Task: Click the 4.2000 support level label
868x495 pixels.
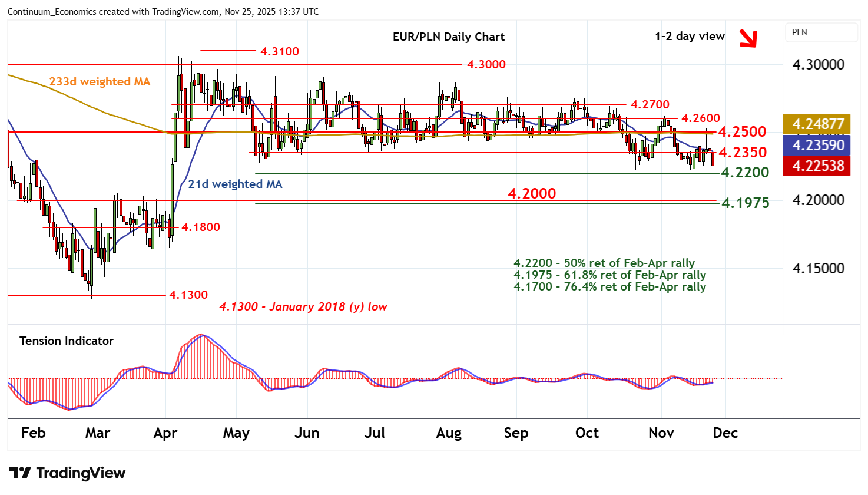Action: tap(532, 193)
